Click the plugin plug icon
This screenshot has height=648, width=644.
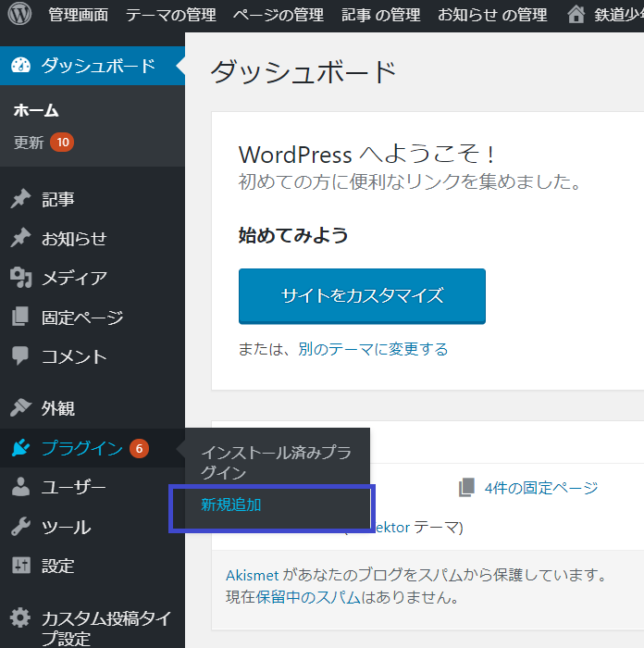(20, 447)
